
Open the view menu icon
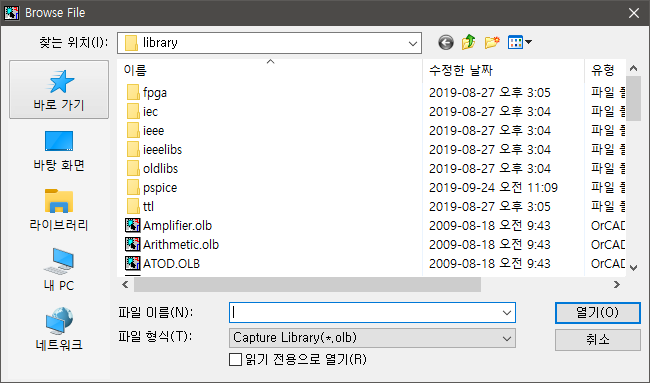coord(520,42)
